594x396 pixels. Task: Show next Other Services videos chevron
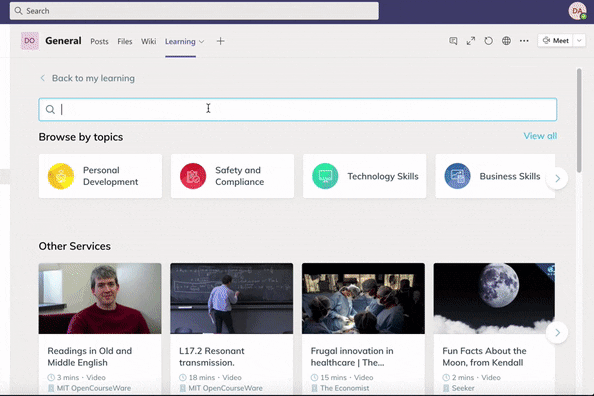(557, 333)
